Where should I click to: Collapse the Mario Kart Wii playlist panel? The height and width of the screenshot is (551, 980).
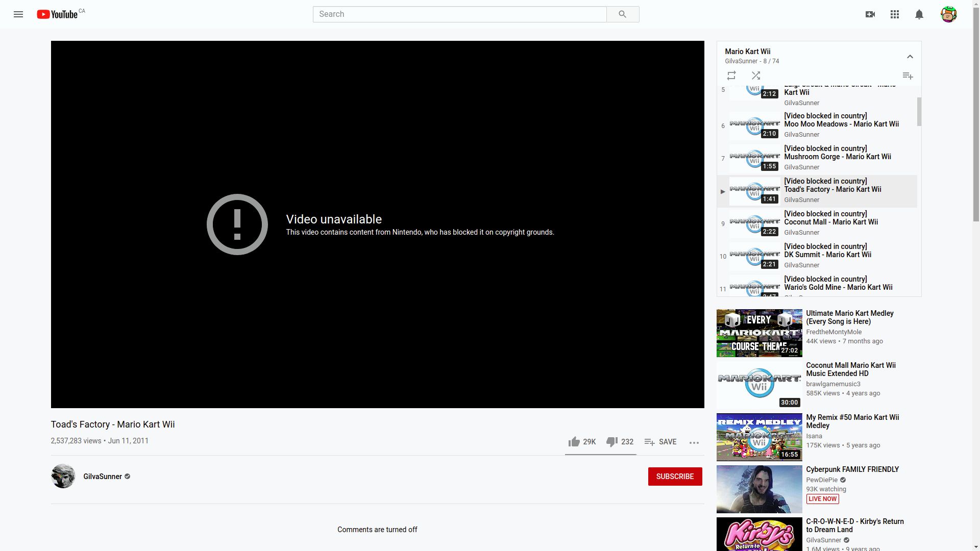(910, 57)
